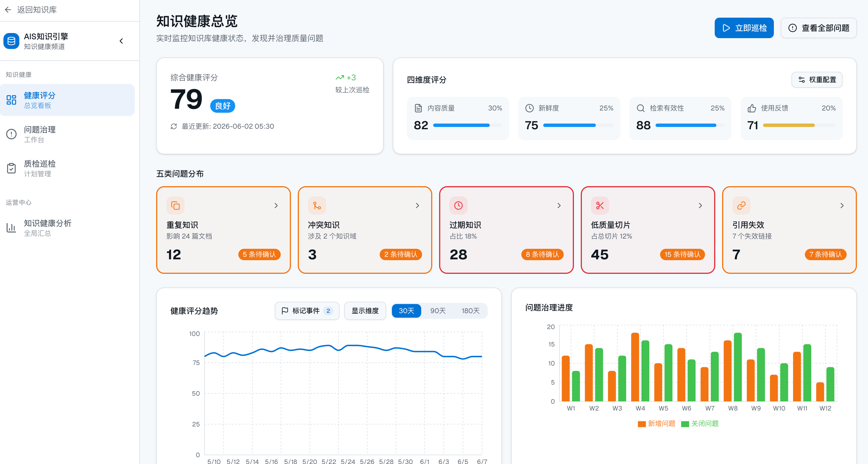Click the W4 orange new-issues bar
Screen dimensions: 868x464
(x=635, y=367)
